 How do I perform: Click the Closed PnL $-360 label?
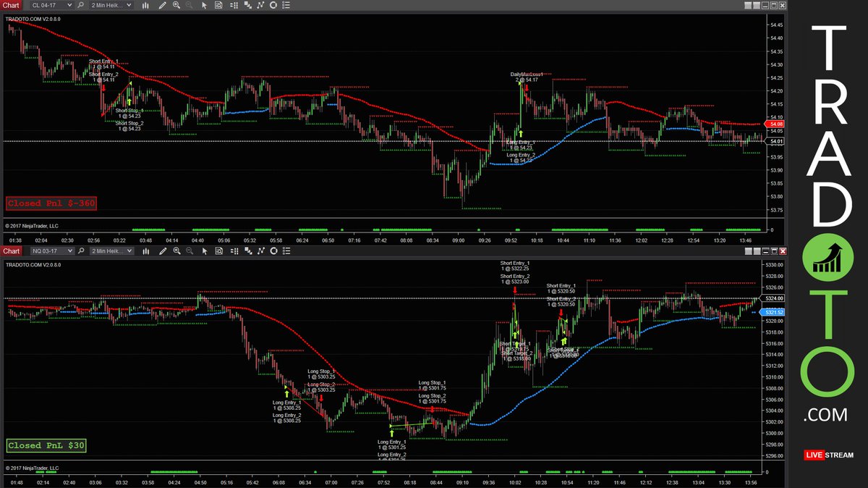pos(51,203)
